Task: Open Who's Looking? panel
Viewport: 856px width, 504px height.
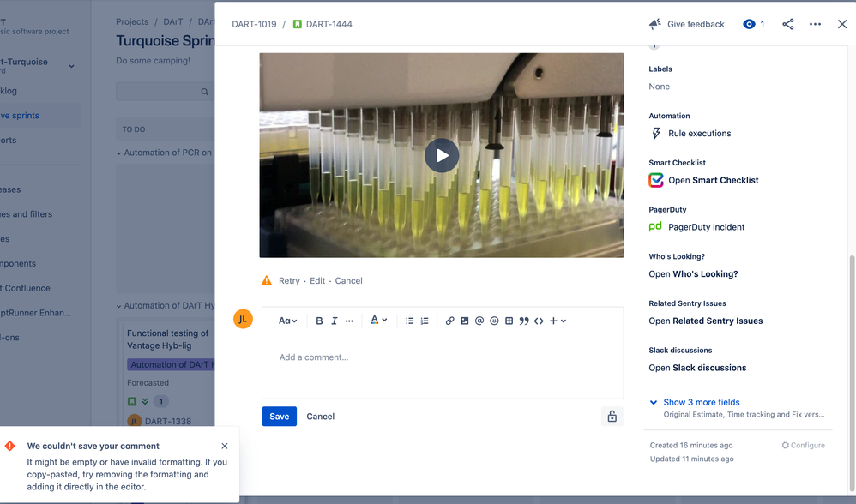Action: 693,273
